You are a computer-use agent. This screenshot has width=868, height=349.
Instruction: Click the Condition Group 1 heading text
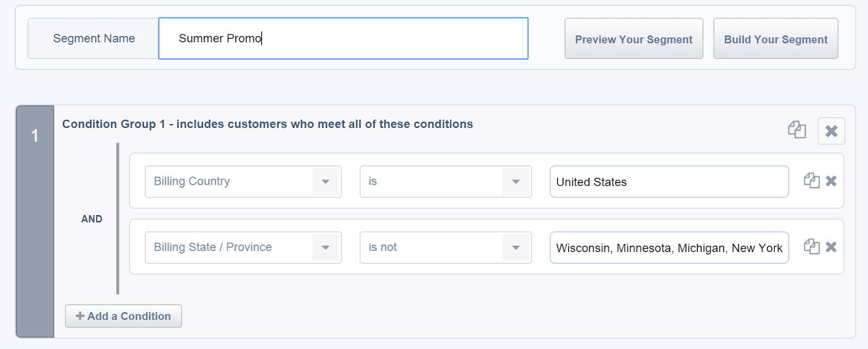coord(267,124)
